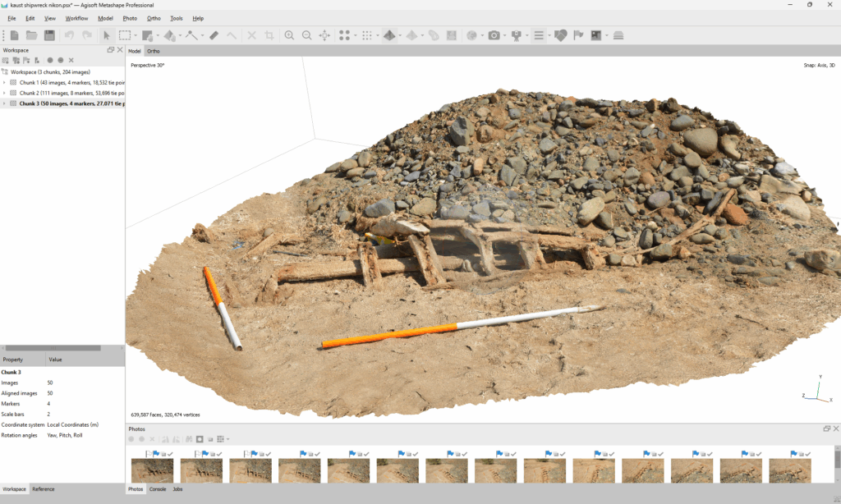The width and height of the screenshot is (841, 504).
Task: Open the Workflow menu
Action: click(x=76, y=18)
